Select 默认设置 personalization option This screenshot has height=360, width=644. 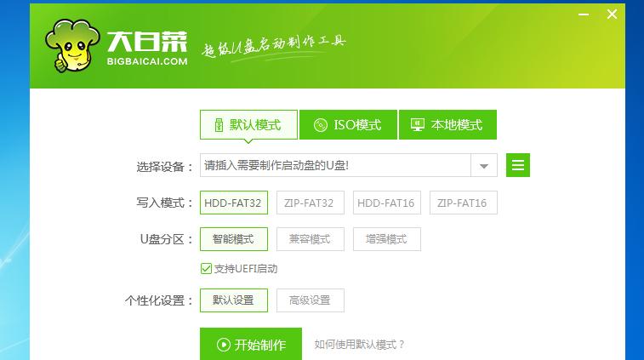tap(234, 300)
